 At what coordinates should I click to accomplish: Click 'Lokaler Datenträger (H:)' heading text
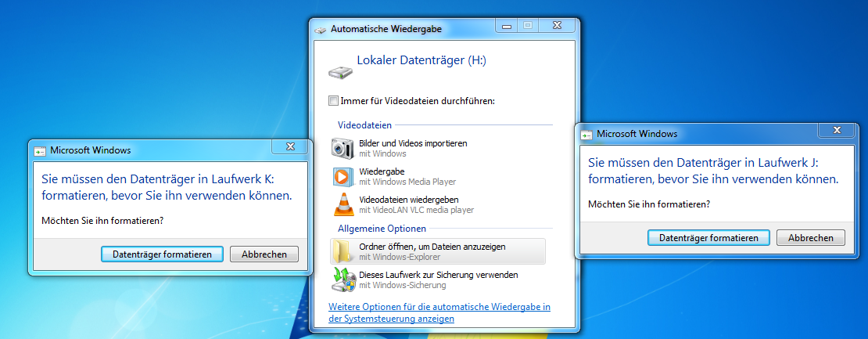click(421, 60)
